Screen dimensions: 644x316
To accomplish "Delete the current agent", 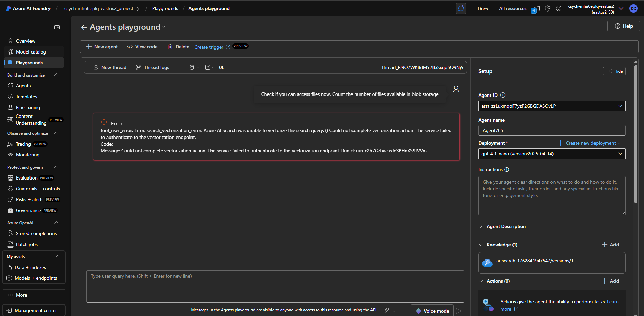I will point(179,47).
